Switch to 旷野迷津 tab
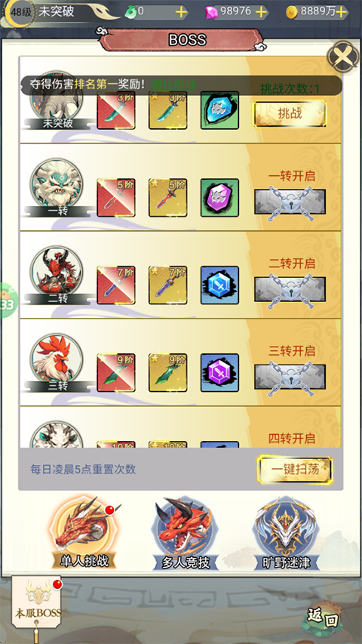Image resolution: width=362 pixels, height=644 pixels. click(x=286, y=534)
